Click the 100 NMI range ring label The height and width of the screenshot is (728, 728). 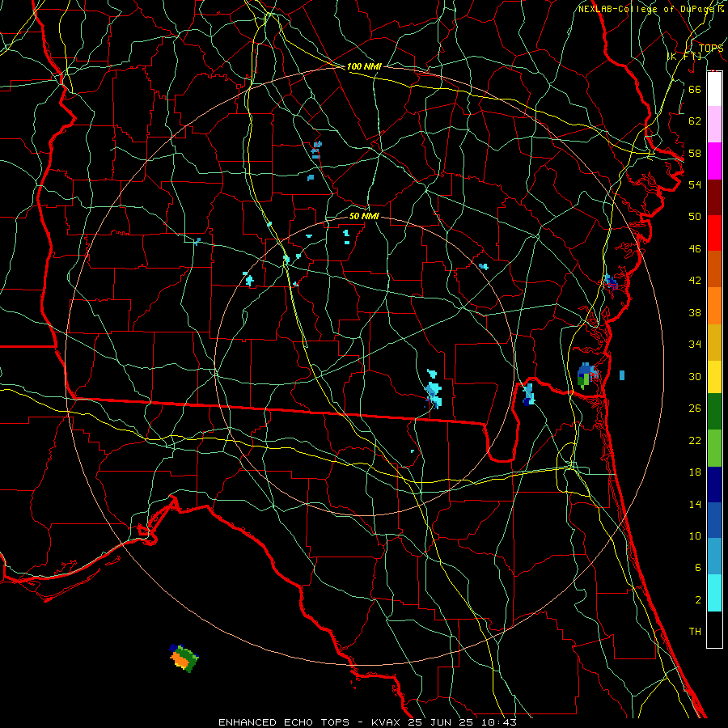[x=364, y=67]
